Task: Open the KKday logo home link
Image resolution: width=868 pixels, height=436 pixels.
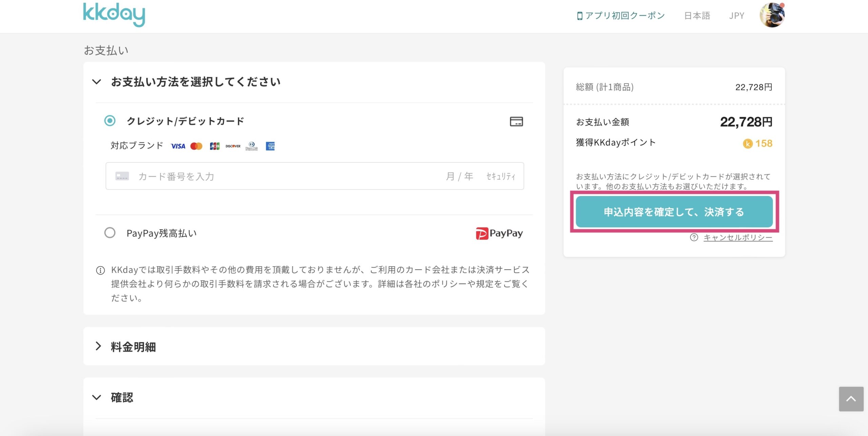Action: point(114,15)
